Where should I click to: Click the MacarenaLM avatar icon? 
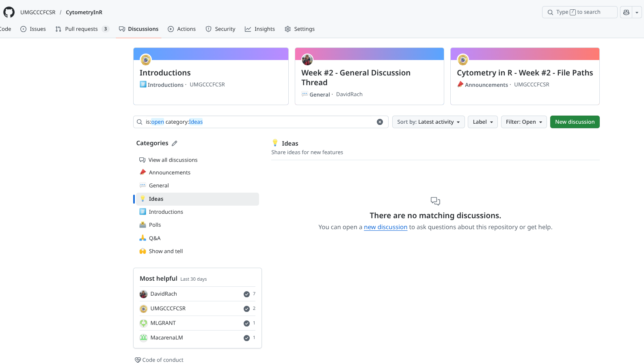click(x=143, y=338)
